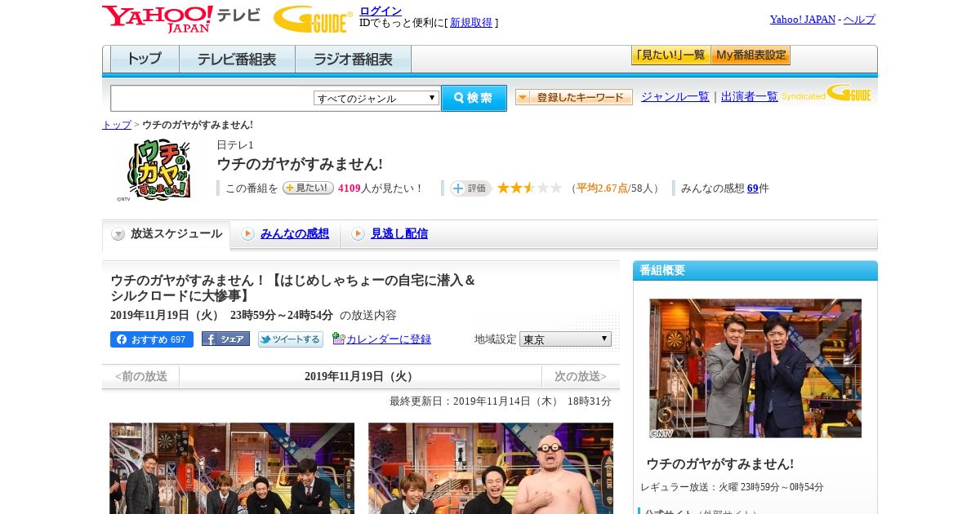The image size is (980, 514).
Task: Click the 平均2.67点 rating text
Action: (602, 188)
